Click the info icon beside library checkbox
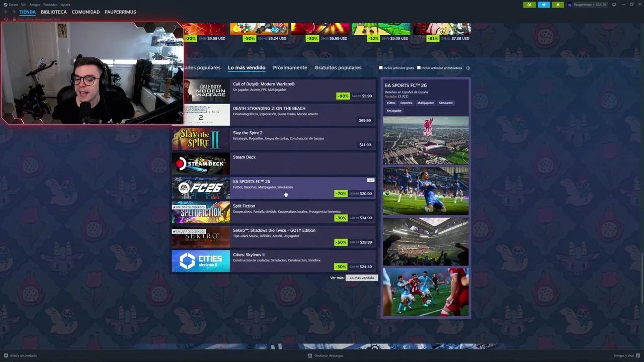644x362 pixels. click(x=468, y=68)
